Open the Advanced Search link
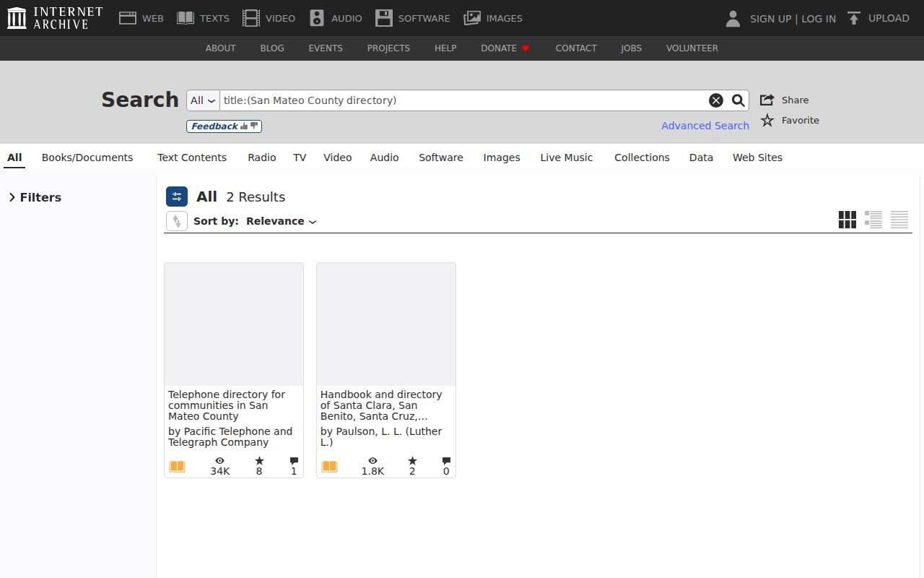 [x=705, y=126]
